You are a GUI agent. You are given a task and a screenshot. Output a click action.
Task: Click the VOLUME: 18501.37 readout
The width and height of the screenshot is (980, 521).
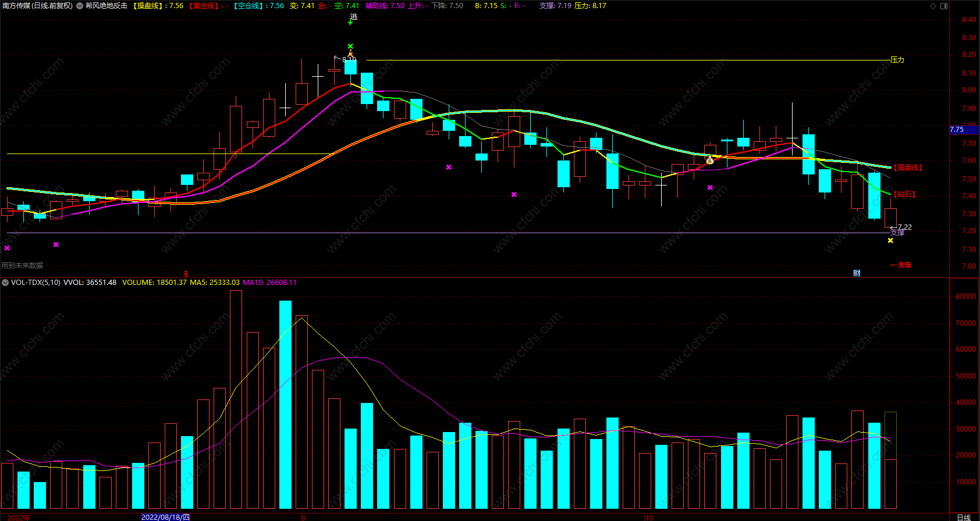[154, 283]
